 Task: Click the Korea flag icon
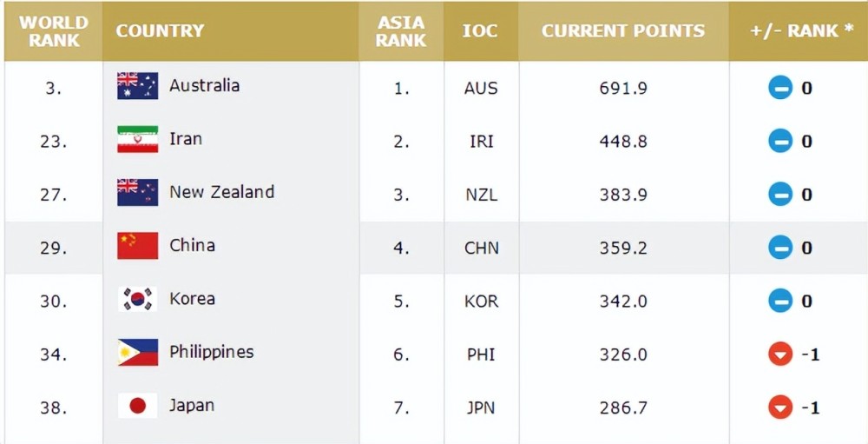[x=137, y=299]
